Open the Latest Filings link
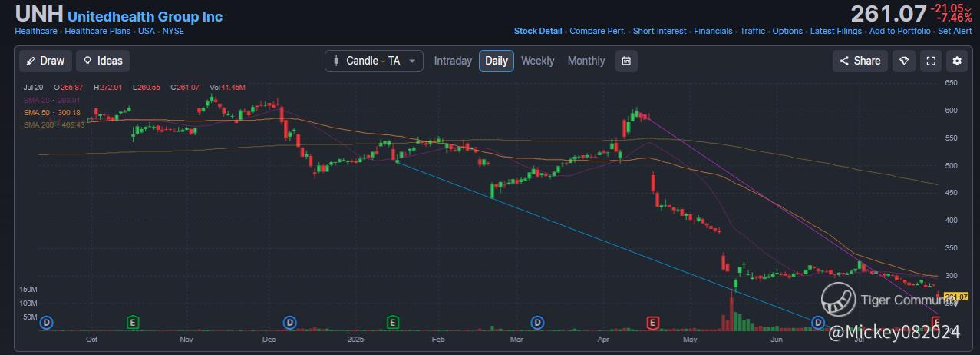 click(836, 32)
